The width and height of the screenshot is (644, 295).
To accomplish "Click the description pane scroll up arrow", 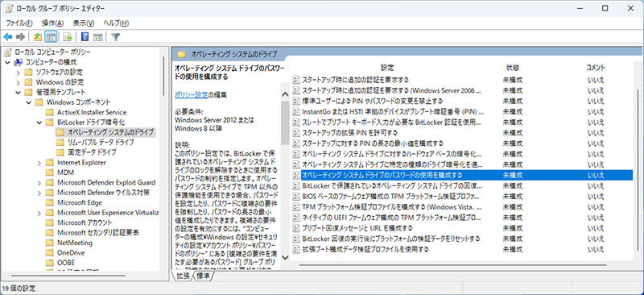I will (x=285, y=94).
